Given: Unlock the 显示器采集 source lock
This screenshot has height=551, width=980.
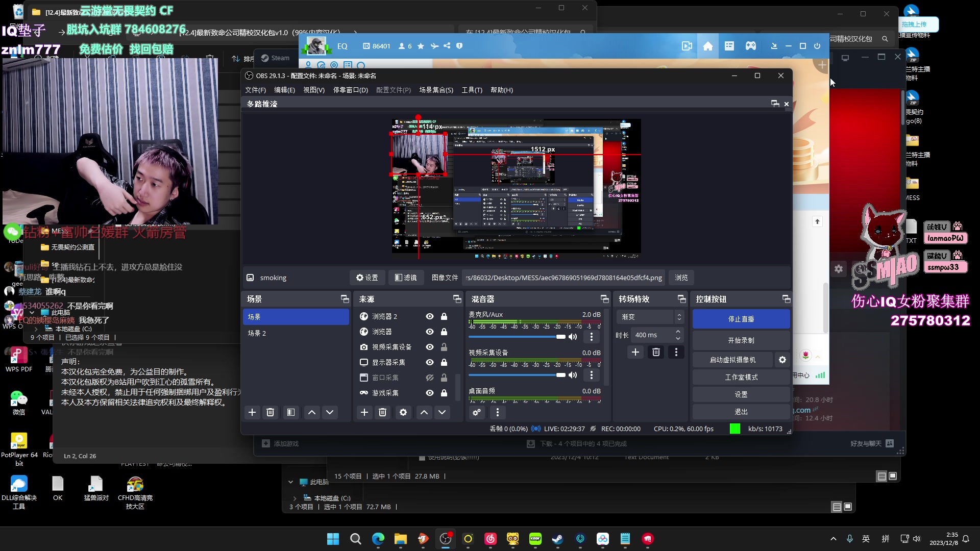Looking at the screenshot, I should point(444,362).
